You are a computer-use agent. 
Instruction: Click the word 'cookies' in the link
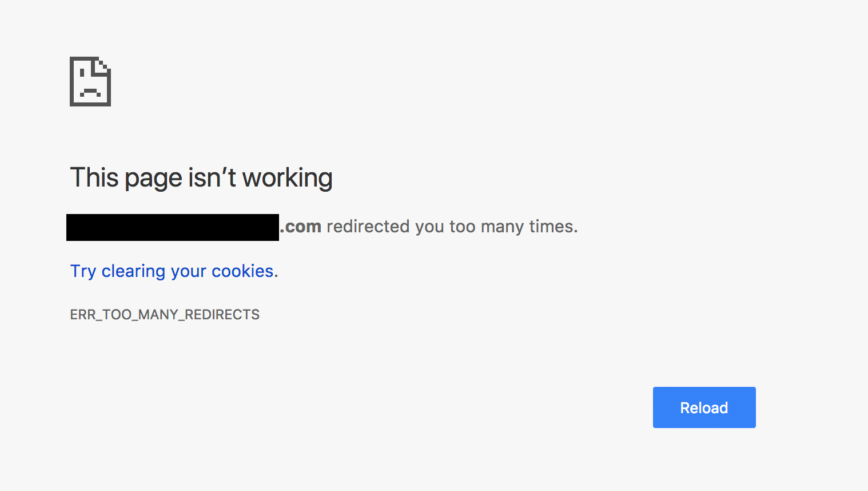point(242,271)
